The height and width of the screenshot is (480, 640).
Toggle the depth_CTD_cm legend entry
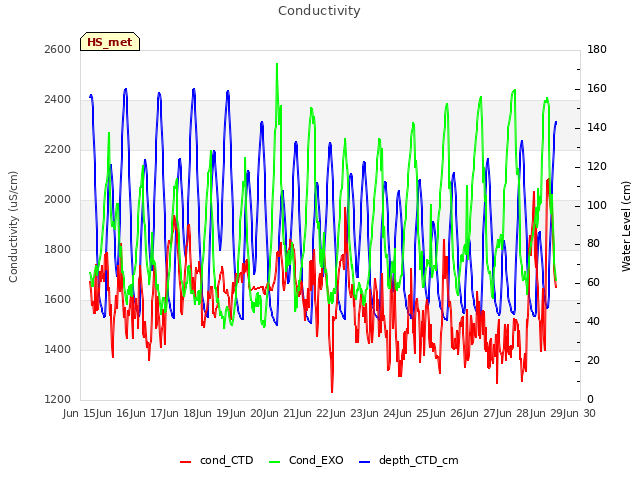pyautogui.click(x=409, y=460)
